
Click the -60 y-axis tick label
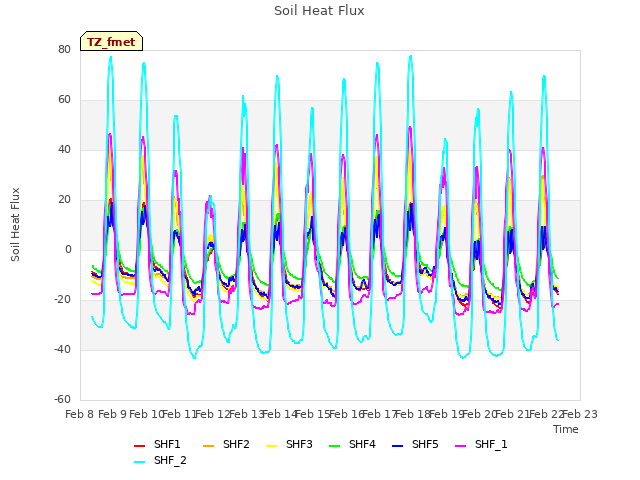[62, 399]
